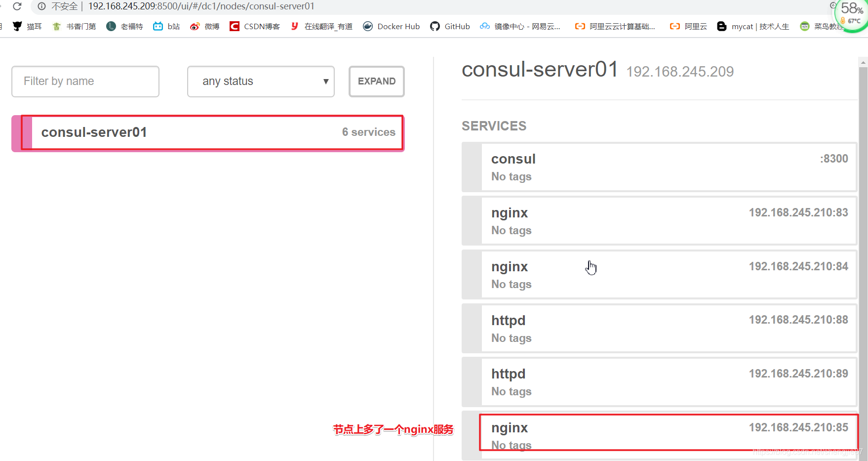Open nginx service at 192.168.245.210:83
868x461 pixels.
click(x=659, y=221)
